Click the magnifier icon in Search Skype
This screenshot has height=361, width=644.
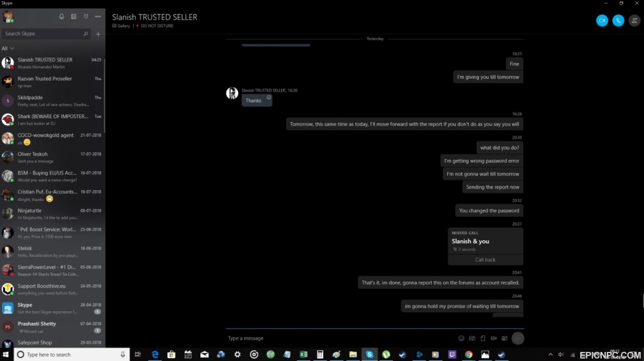[x=86, y=34]
